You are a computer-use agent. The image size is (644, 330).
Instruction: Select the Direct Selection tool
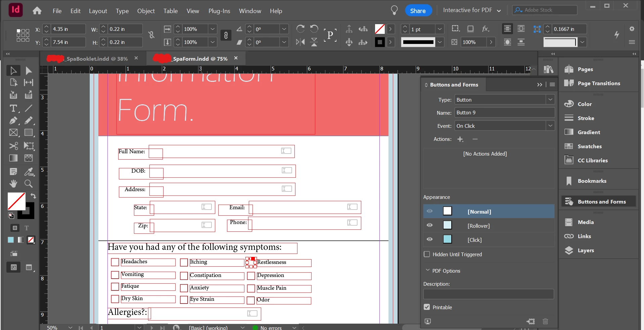click(x=29, y=70)
